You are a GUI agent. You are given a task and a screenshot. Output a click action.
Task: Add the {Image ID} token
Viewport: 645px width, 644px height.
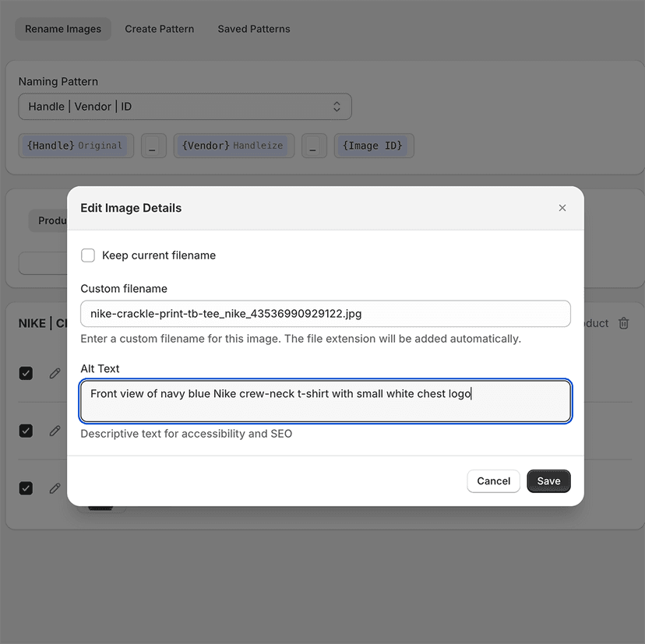(x=374, y=146)
